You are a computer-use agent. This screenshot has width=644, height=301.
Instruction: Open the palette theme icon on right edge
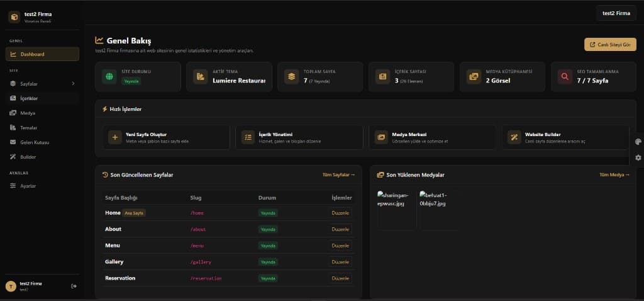click(x=638, y=142)
